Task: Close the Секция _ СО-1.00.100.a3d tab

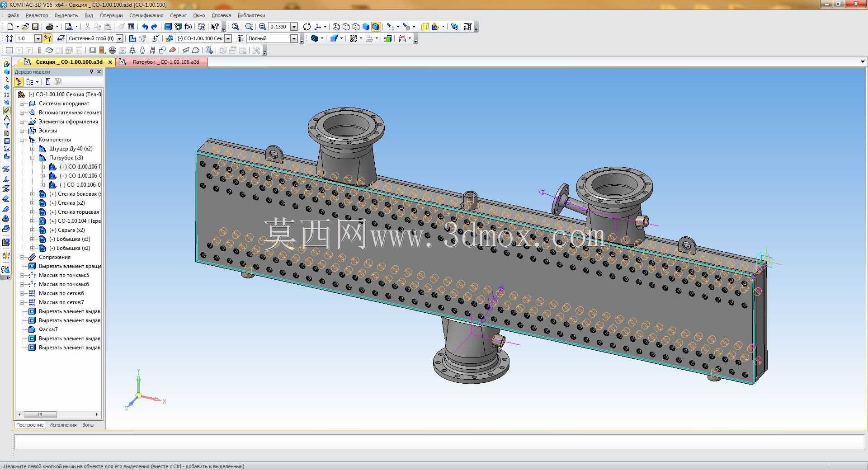Action: (x=110, y=62)
